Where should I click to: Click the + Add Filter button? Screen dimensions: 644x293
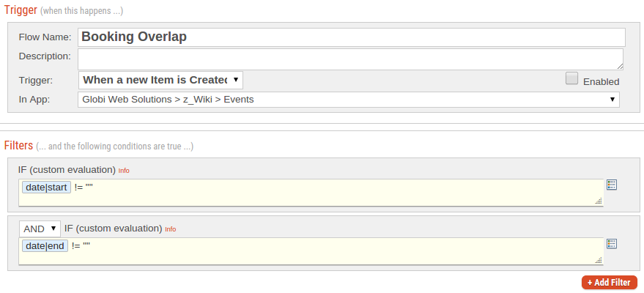[x=610, y=283]
